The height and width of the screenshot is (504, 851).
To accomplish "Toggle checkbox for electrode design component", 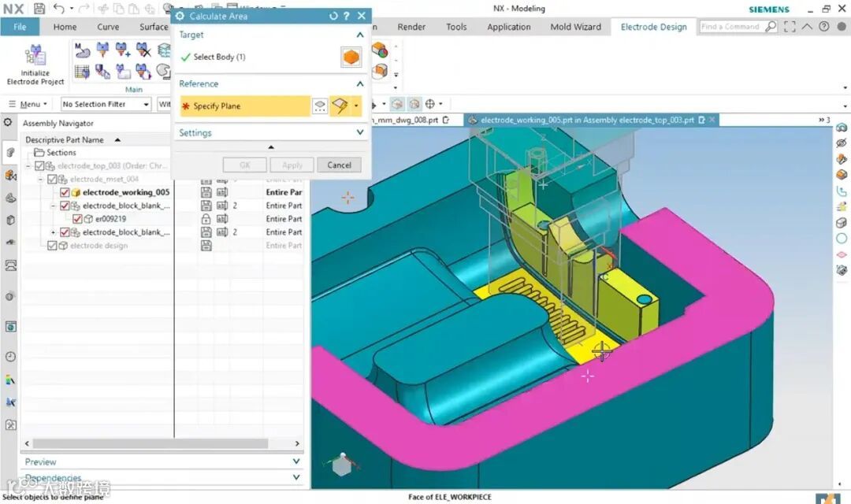I will 52,246.
